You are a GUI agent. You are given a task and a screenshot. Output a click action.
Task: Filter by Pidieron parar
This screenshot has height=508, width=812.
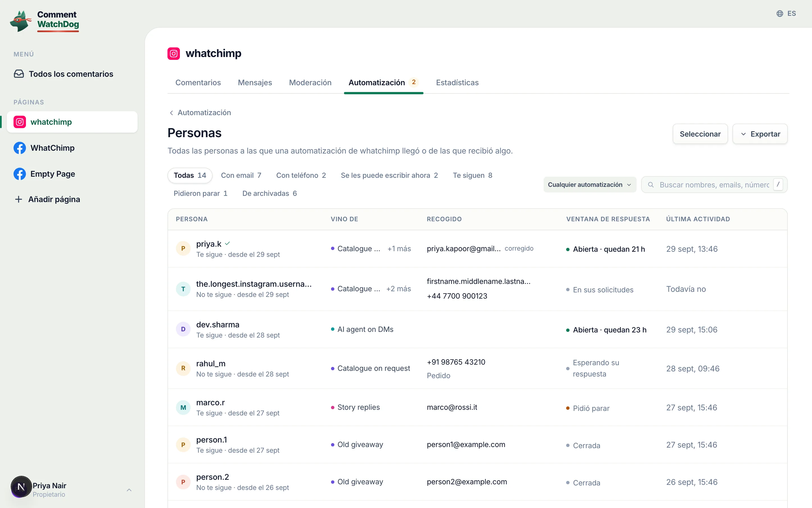tap(200, 194)
